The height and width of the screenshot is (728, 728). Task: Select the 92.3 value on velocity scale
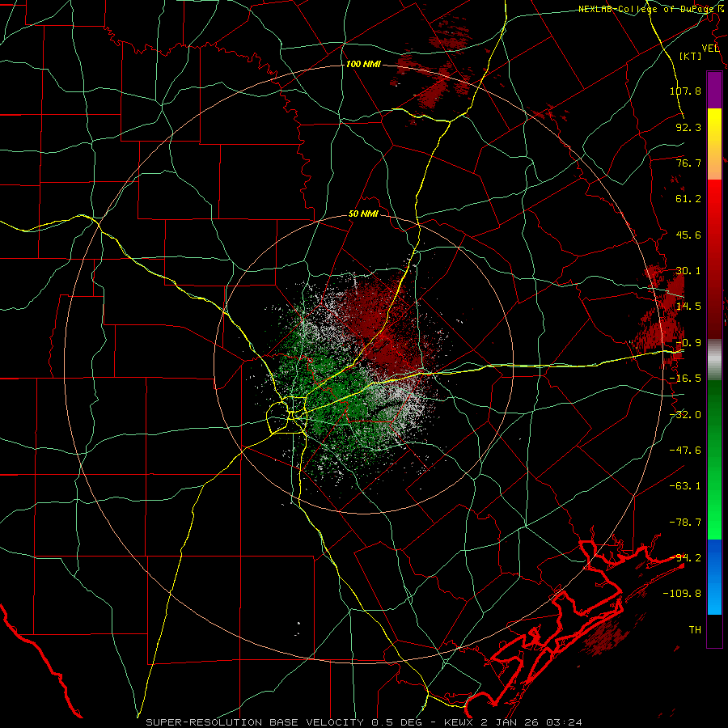point(688,127)
